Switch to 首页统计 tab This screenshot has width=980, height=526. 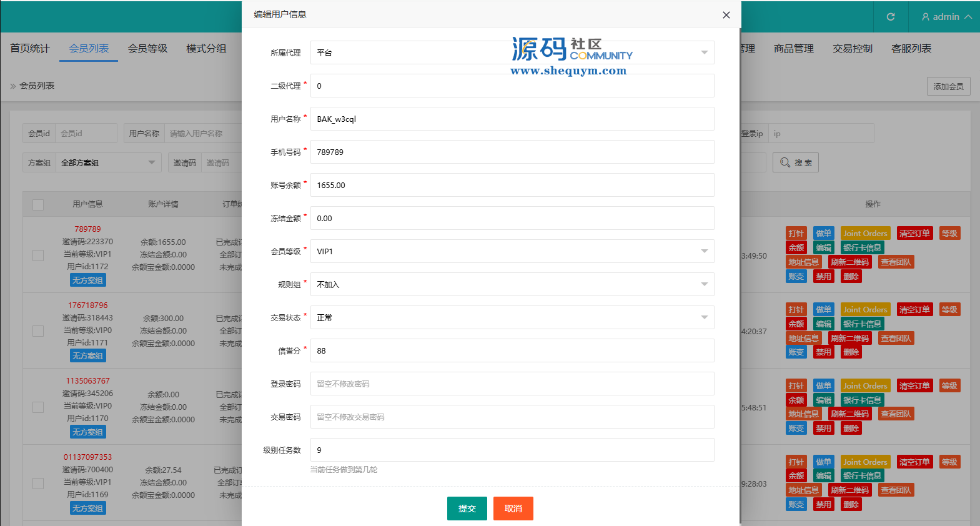click(29, 49)
